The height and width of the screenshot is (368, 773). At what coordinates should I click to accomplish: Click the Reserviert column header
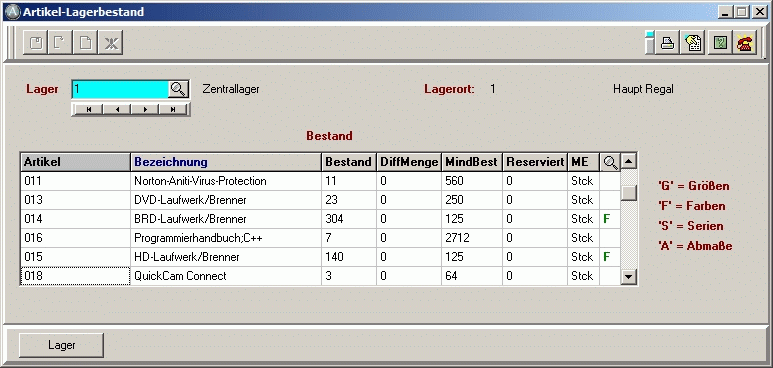(535, 162)
